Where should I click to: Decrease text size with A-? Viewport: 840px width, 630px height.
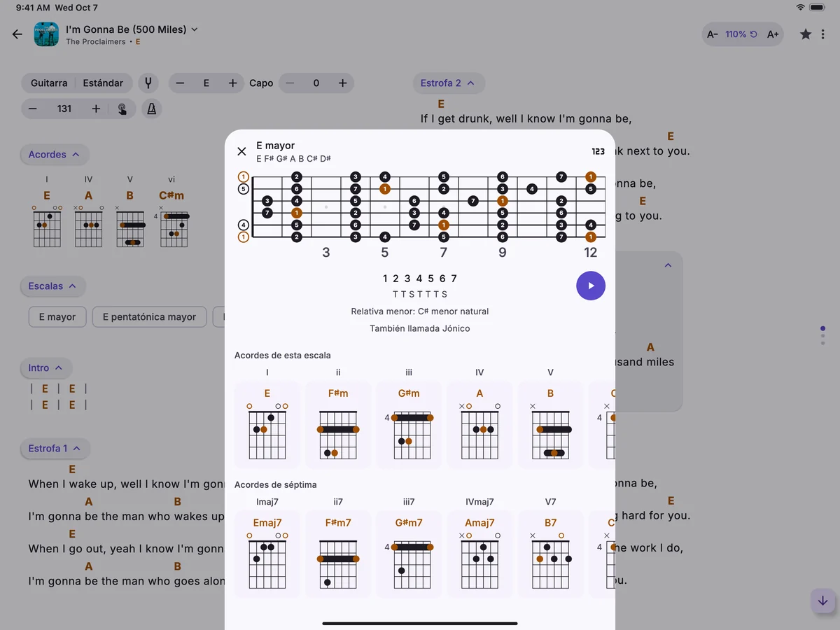click(x=713, y=34)
